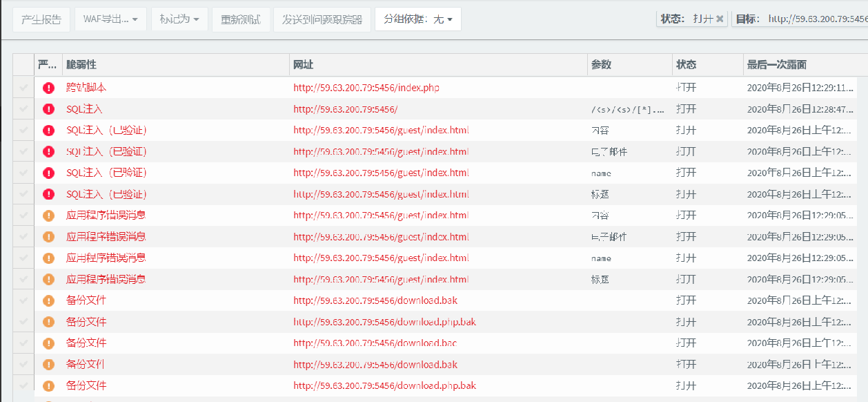Viewport: 868px width, 402px height.
Task: Click guest/index.html URL in 应用程序错误消息 name row
Action: [382, 258]
